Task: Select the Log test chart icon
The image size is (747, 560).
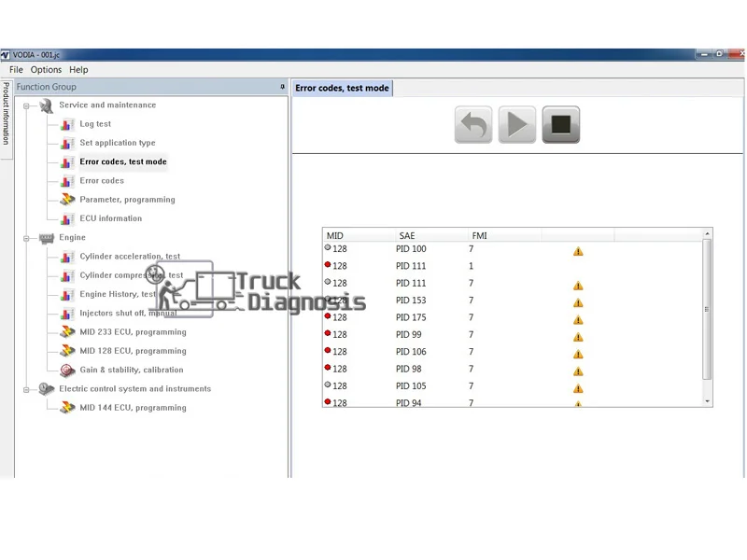Action: coord(65,123)
